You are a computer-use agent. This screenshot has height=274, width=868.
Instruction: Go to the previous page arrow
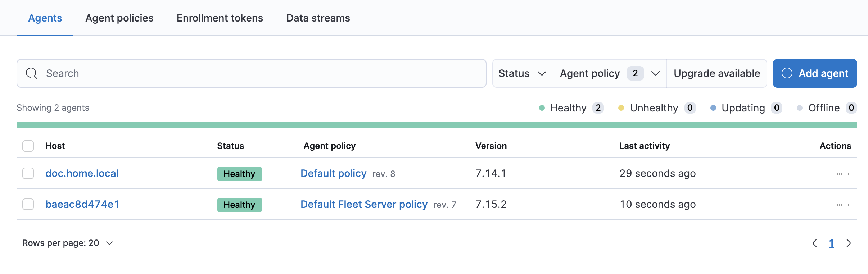click(x=815, y=243)
